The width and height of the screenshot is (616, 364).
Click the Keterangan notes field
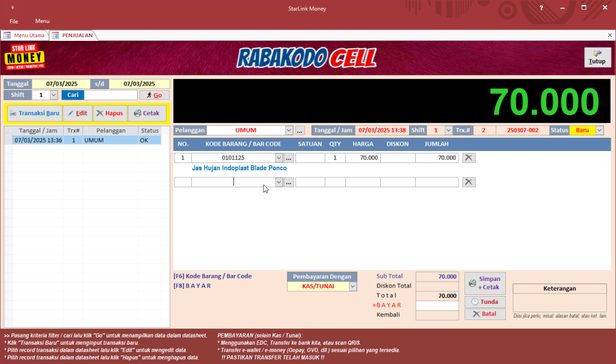(x=559, y=303)
